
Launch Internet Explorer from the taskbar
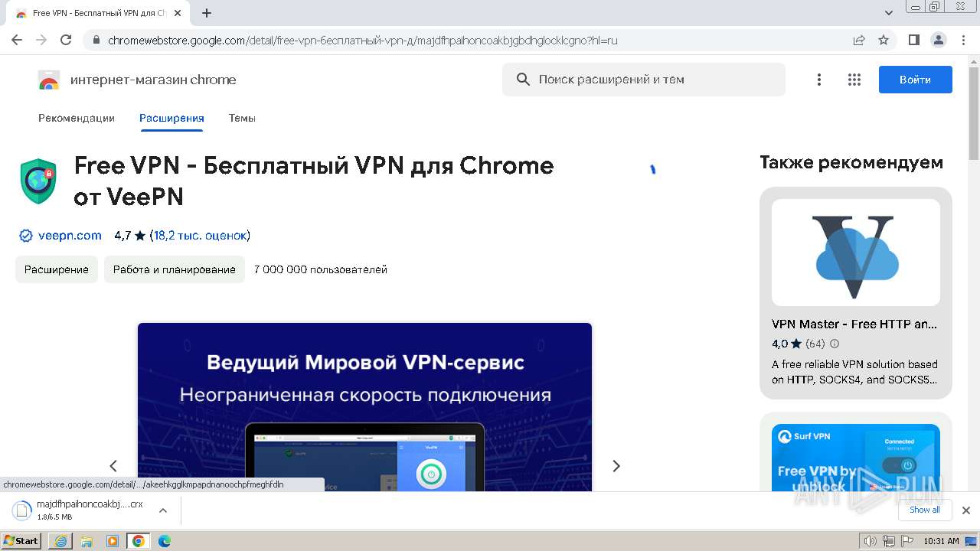point(60,541)
